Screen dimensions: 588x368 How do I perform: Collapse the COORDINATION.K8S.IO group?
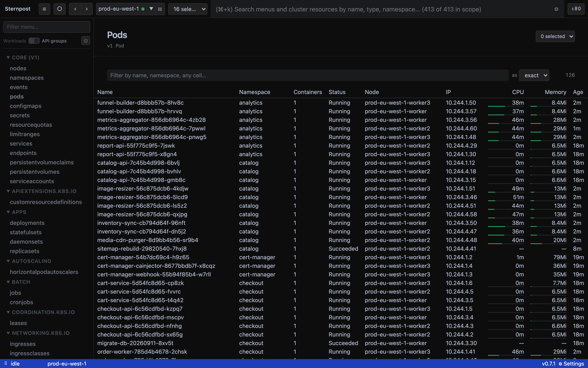click(x=41, y=312)
